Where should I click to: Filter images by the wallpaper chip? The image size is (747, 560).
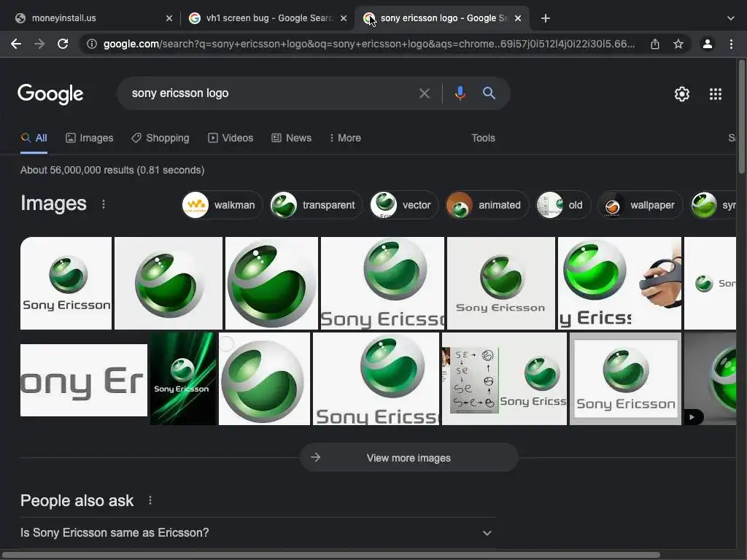coord(640,205)
